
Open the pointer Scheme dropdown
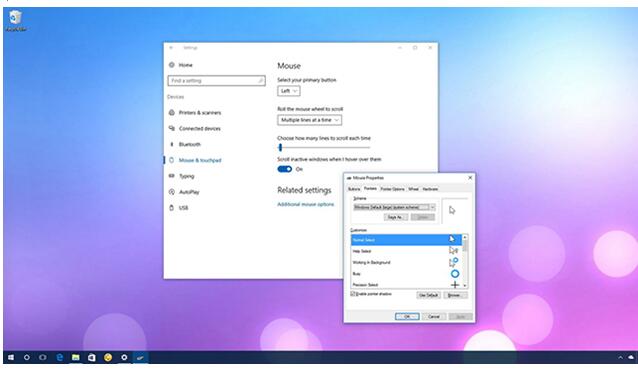394,207
